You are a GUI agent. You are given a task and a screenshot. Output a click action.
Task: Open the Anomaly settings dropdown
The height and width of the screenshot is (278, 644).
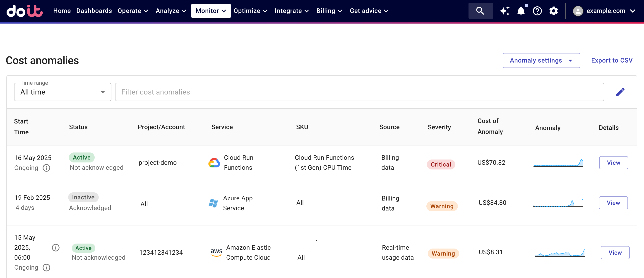tap(541, 60)
